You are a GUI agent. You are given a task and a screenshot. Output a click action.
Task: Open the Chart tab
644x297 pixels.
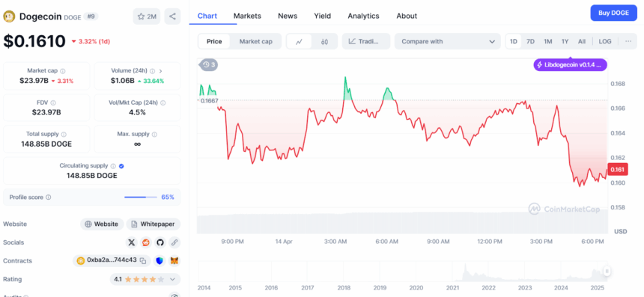(207, 16)
